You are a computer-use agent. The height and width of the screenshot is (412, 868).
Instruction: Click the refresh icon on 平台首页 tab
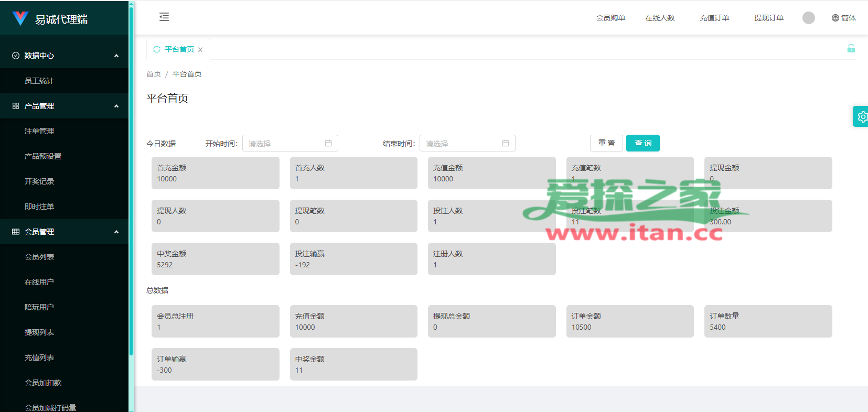coord(156,49)
